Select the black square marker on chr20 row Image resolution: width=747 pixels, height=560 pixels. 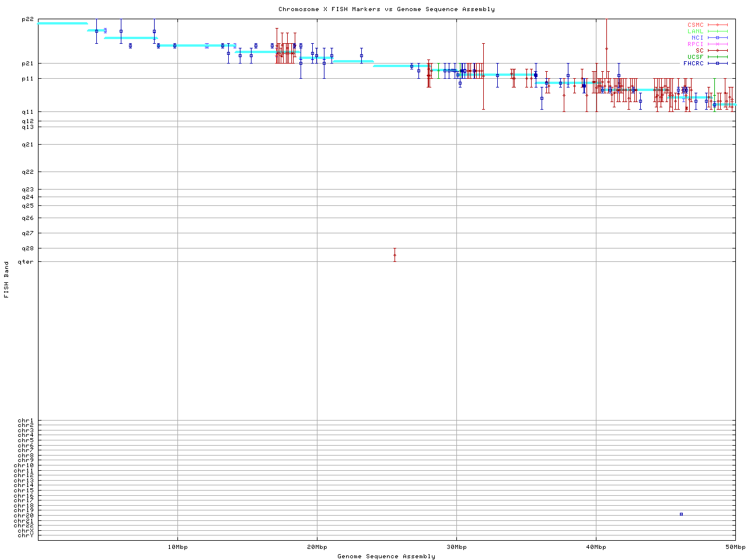pyautogui.click(x=681, y=514)
